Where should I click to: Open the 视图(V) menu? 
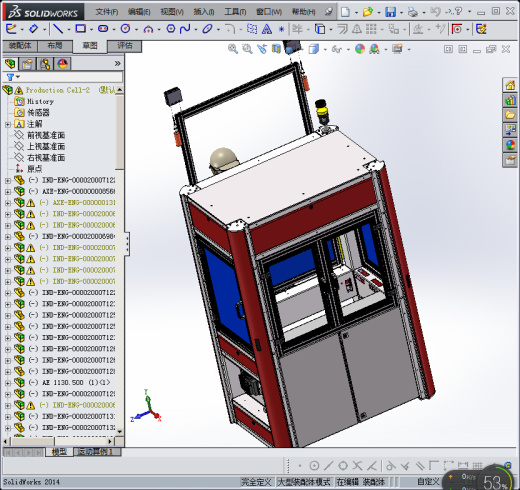(172, 12)
